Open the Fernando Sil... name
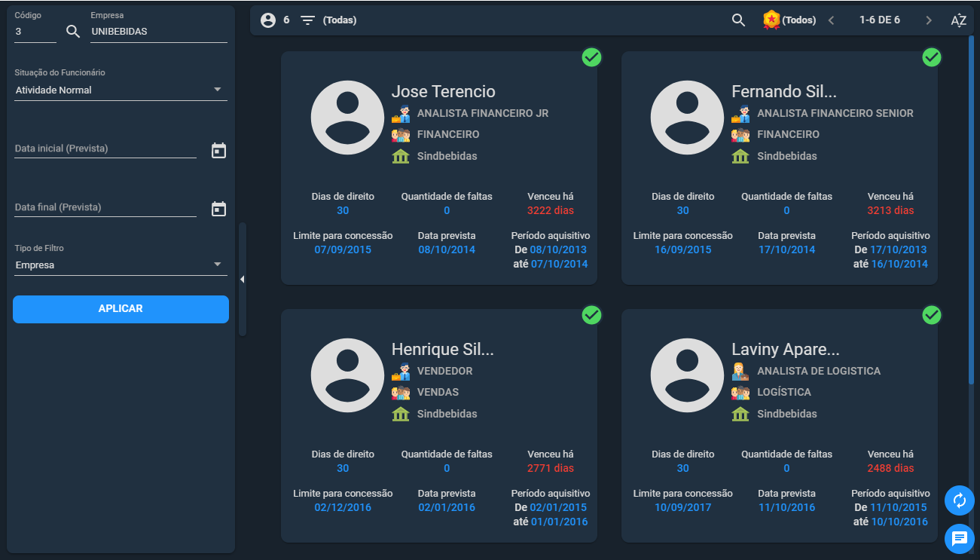980x560 pixels. [x=784, y=92]
